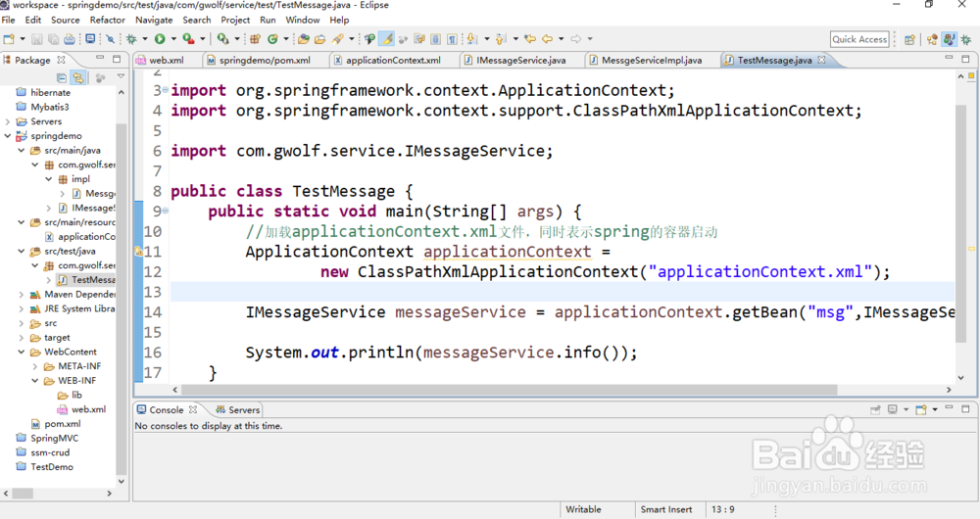Switch to the selected Java perspective
The image size is (980, 519).
[x=949, y=39]
